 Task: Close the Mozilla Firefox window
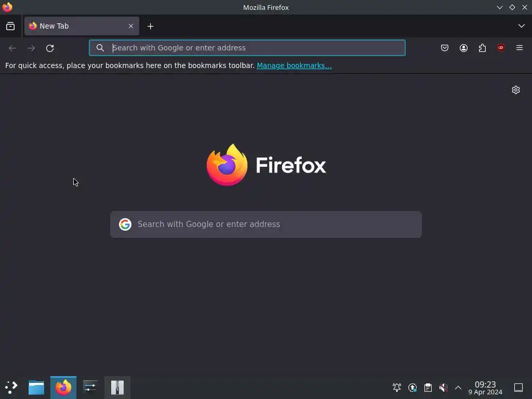tap(525, 7)
